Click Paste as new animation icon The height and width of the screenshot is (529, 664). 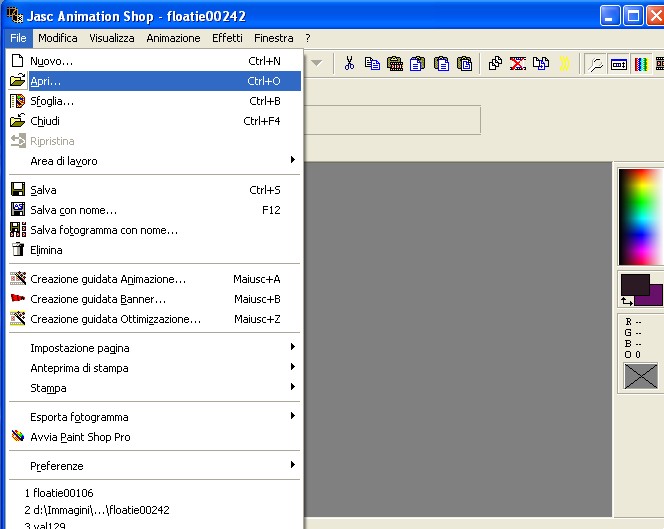point(395,64)
